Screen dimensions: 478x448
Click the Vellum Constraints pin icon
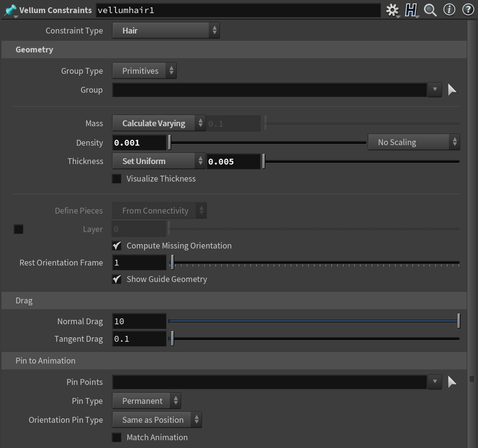pyautogui.click(x=11, y=10)
